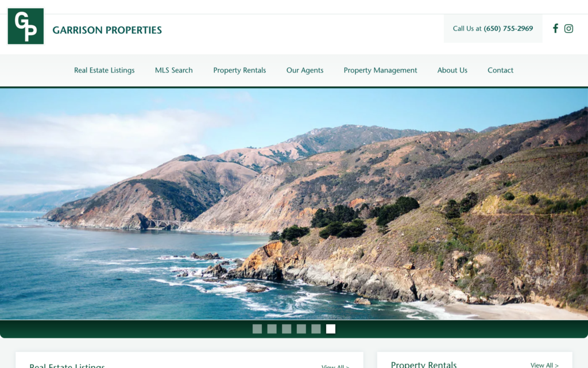
Task: Select Property Rentals in navigation
Action: click(239, 70)
